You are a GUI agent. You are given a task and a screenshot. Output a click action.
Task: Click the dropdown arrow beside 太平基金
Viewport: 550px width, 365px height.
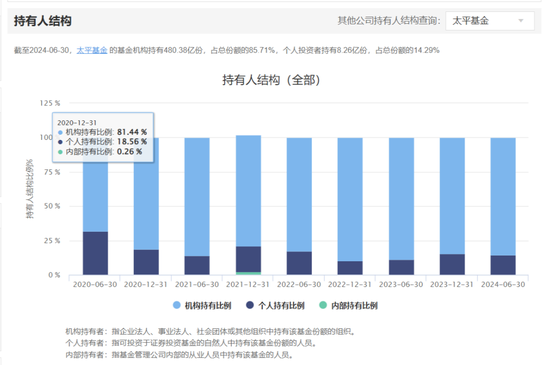tap(521, 21)
